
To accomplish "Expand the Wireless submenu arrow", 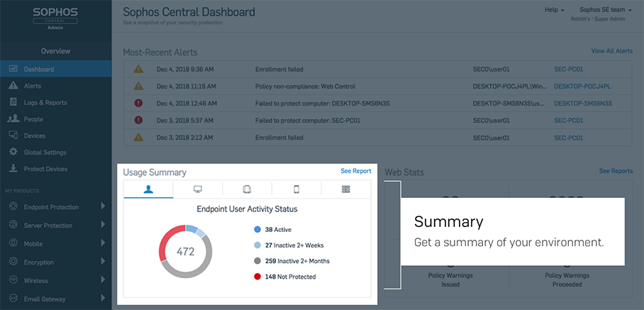I will [103, 280].
